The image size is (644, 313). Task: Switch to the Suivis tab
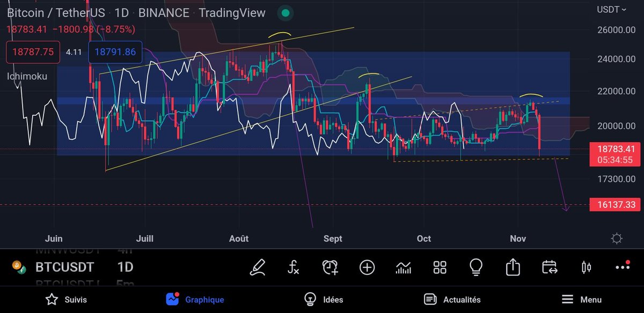coord(66,300)
